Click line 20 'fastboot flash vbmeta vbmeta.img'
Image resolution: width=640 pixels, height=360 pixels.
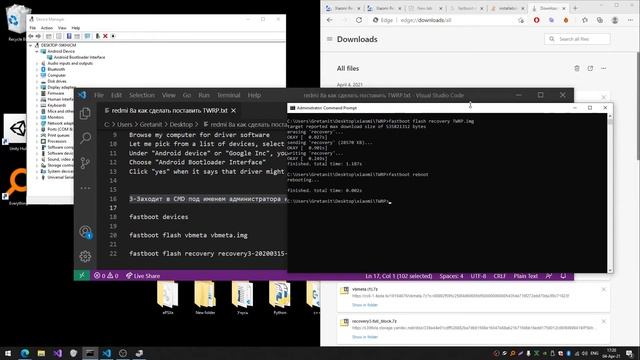click(x=188, y=235)
